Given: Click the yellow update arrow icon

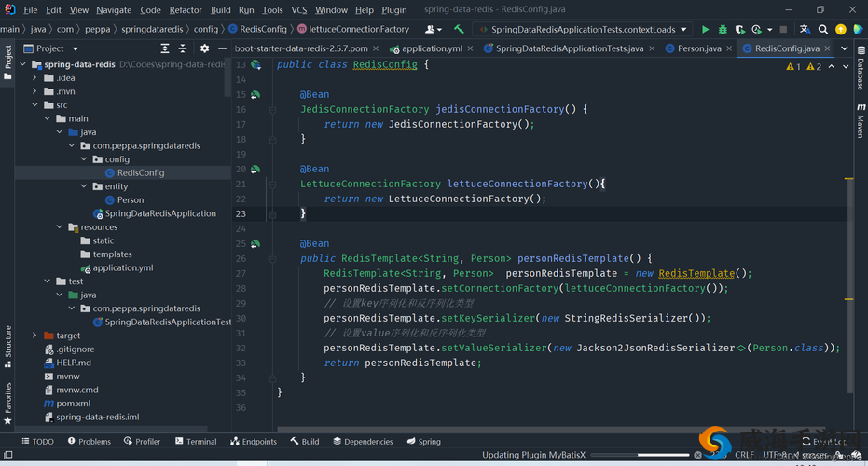Looking at the screenshot, I should pos(841,29).
